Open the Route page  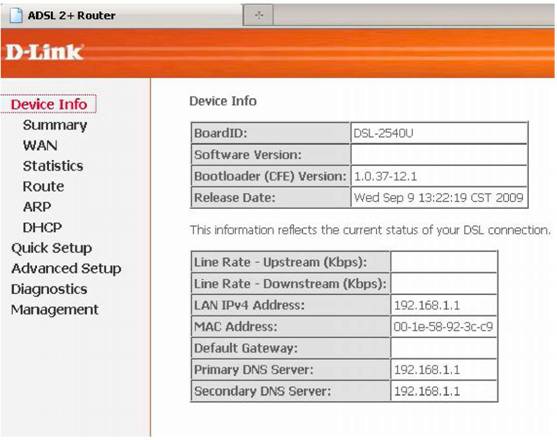tap(43, 186)
